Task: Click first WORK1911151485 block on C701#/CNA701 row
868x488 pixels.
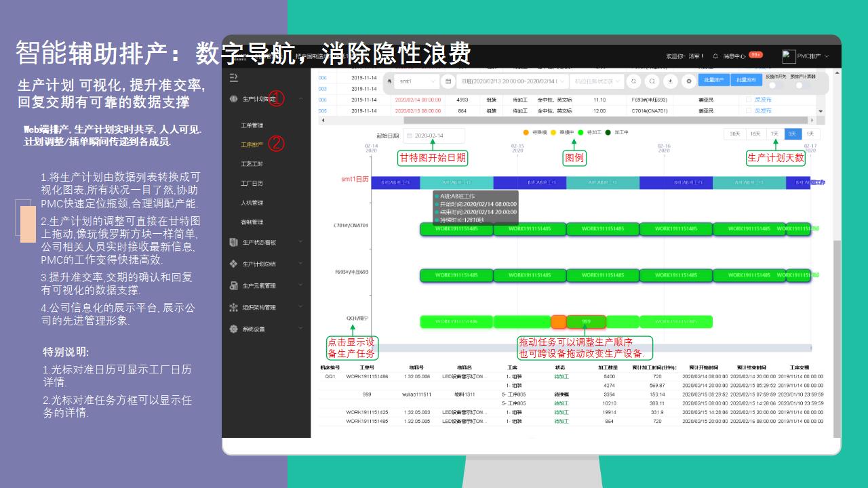Action: click(x=456, y=229)
